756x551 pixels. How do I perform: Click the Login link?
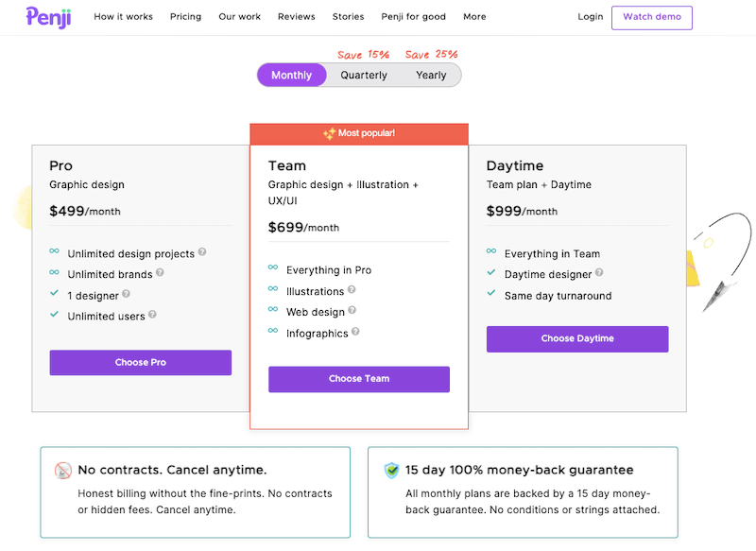(591, 17)
